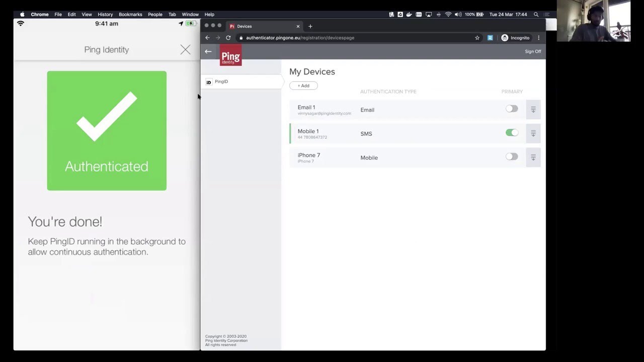The width and height of the screenshot is (644, 362).
Task: Open the View menu
Action: pyautogui.click(x=87, y=15)
